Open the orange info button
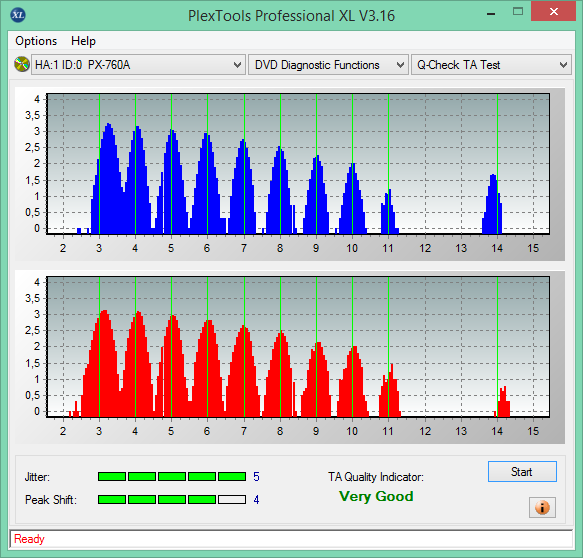The height and width of the screenshot is (558, 583). coord(542,507)
